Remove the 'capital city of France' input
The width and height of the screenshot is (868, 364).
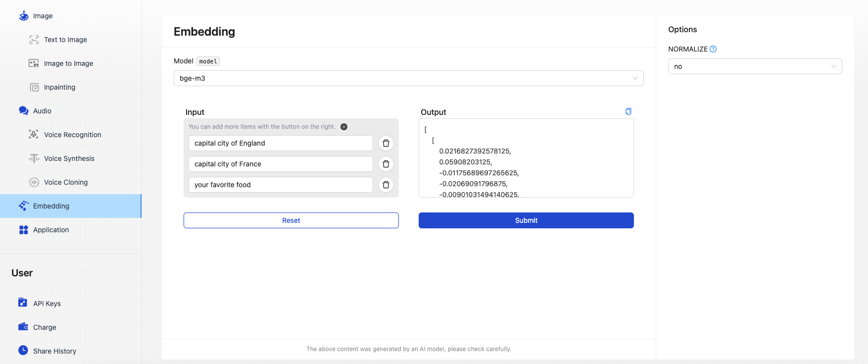[x=386, y=164]
